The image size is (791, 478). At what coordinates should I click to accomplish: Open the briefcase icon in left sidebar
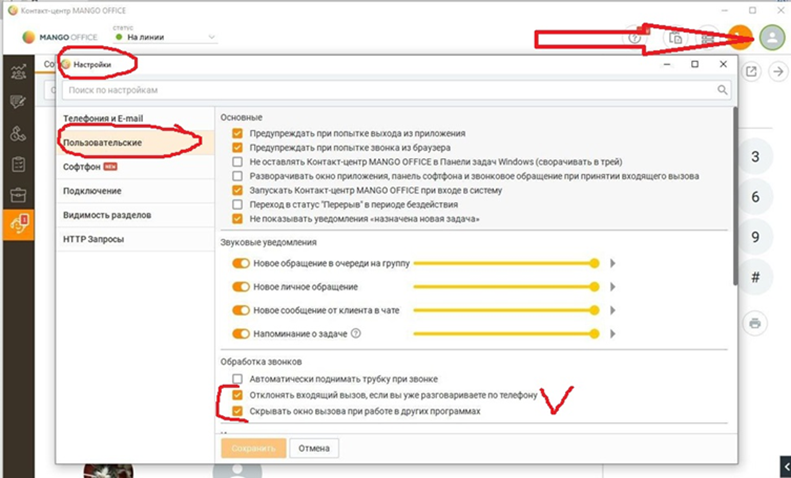pos(17,194)
